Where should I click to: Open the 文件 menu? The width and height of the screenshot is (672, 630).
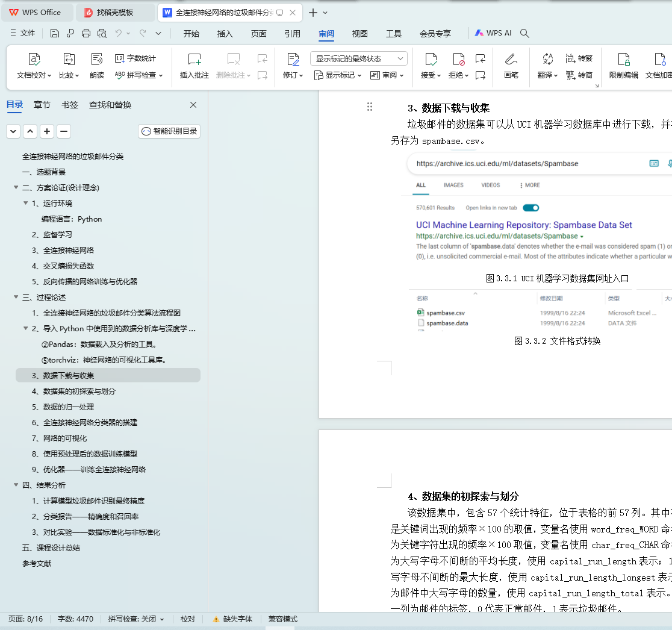[x=23, y=33]
